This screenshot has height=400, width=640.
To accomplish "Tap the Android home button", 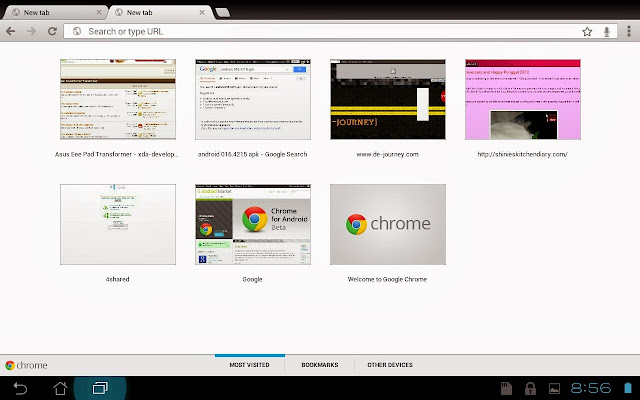I will click(x=60, y=388).
